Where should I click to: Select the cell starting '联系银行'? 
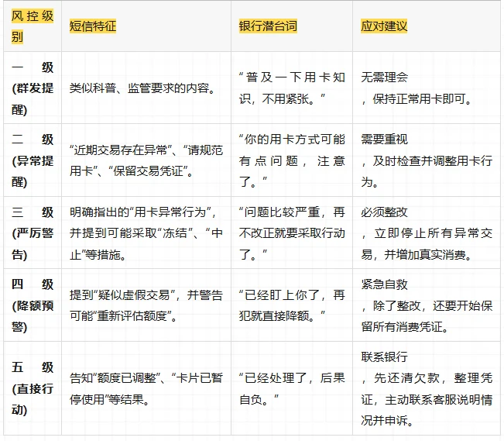pyautogui.click(x=427, y=388)
